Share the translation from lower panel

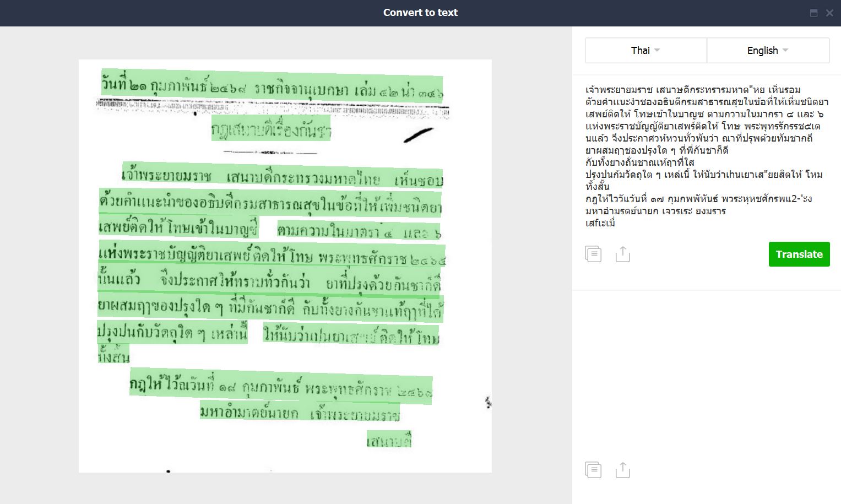tap(622, 470)
